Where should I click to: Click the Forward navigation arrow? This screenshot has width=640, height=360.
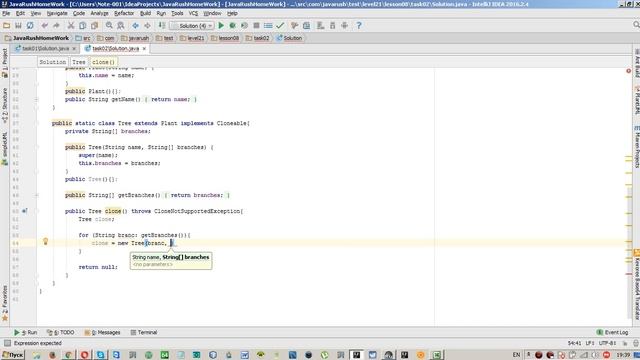pos(147,25)
